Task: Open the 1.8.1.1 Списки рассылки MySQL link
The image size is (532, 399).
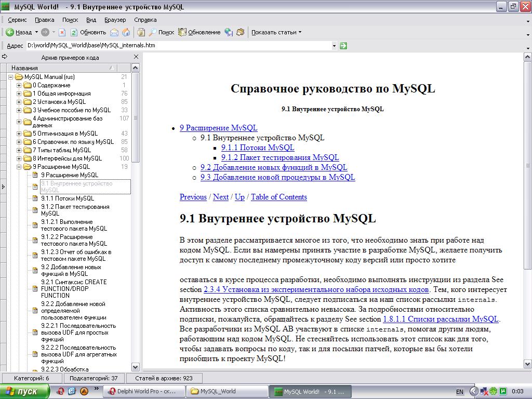Action: click(x=441, y=319)
